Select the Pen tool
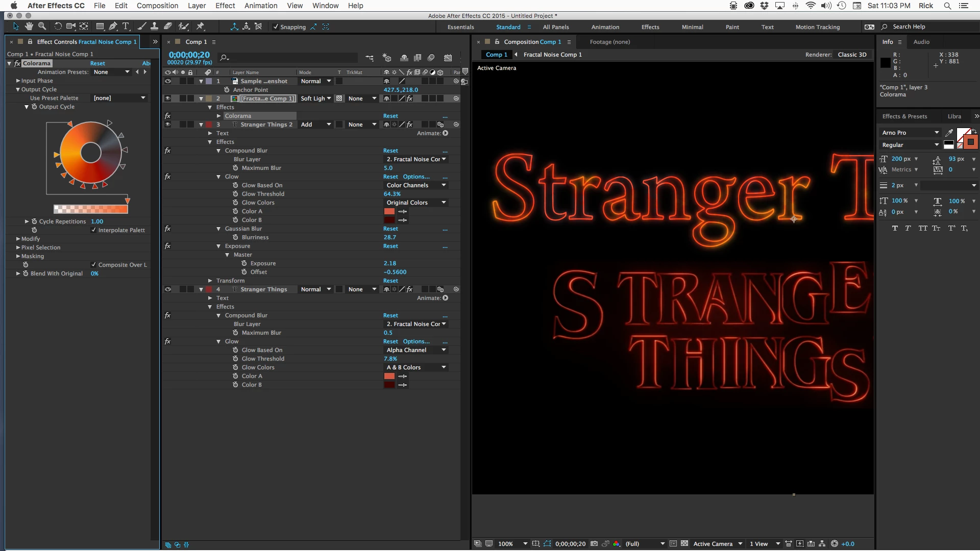The width and height of the screenshot is (980, 551). (113, 27)
